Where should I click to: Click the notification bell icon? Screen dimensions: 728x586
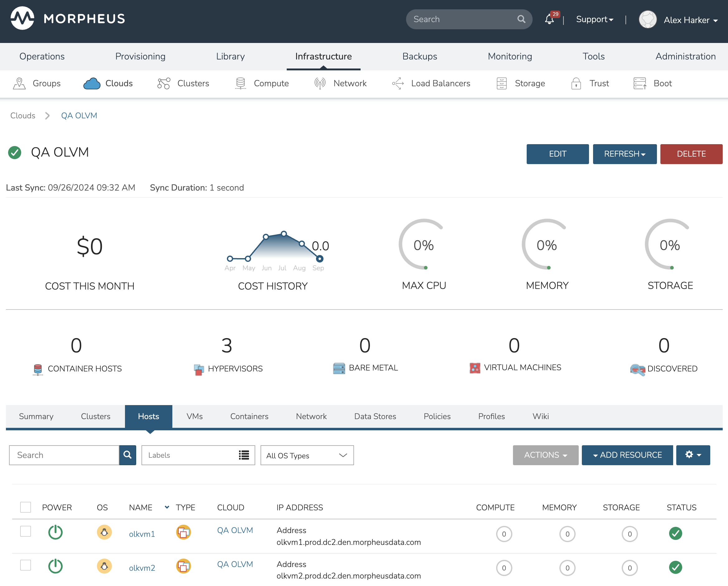coord(549,19)
